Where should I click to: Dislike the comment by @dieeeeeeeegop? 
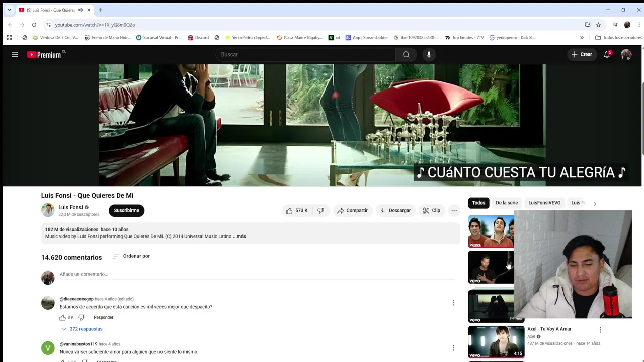[82, 317]
